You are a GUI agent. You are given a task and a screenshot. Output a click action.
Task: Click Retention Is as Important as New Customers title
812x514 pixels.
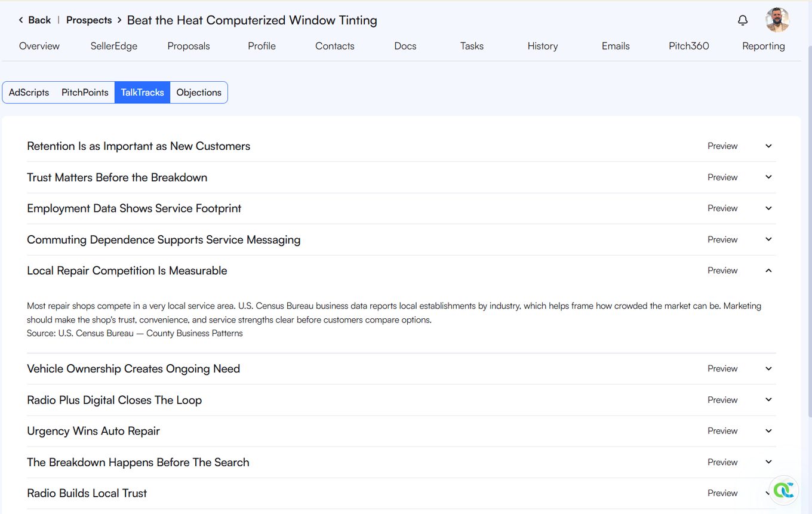click(x=139, y=146)
